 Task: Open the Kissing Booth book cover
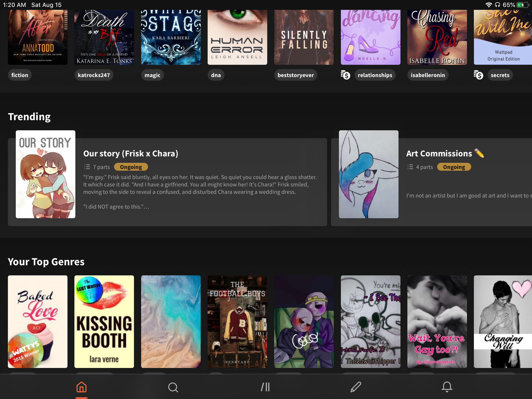pos(104,322)
